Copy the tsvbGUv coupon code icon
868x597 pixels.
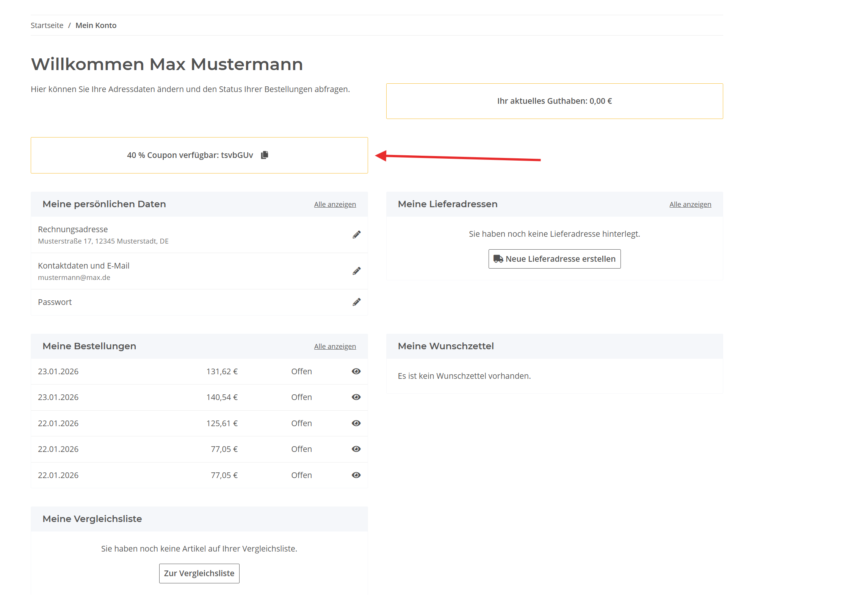click(265, 155)
